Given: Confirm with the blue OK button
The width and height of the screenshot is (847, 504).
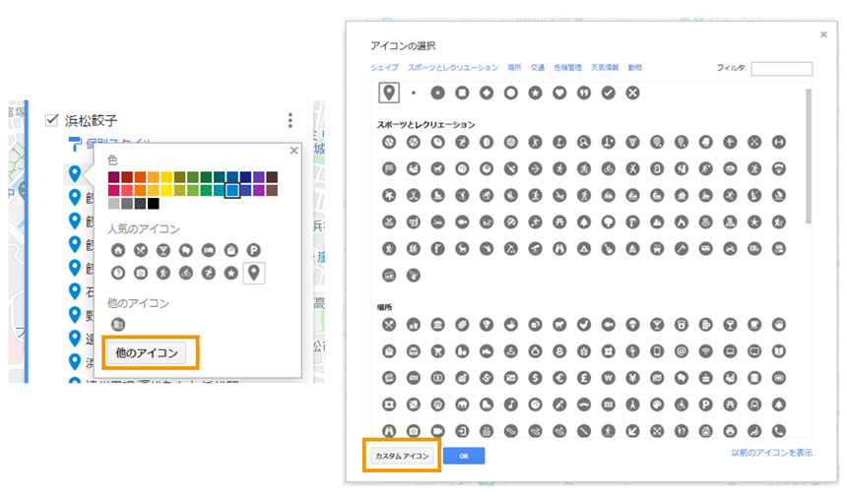Looking at the screenshot, I should tap(464, 456).
